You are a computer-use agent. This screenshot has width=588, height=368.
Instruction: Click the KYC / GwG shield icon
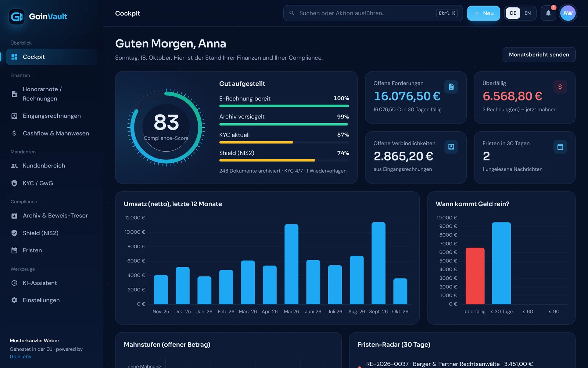(14, 183)
